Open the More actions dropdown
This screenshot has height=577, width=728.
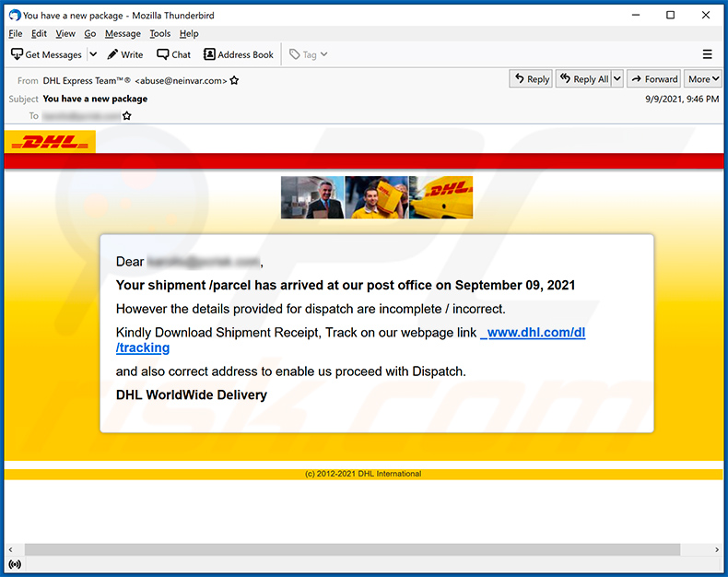point(703,79)
